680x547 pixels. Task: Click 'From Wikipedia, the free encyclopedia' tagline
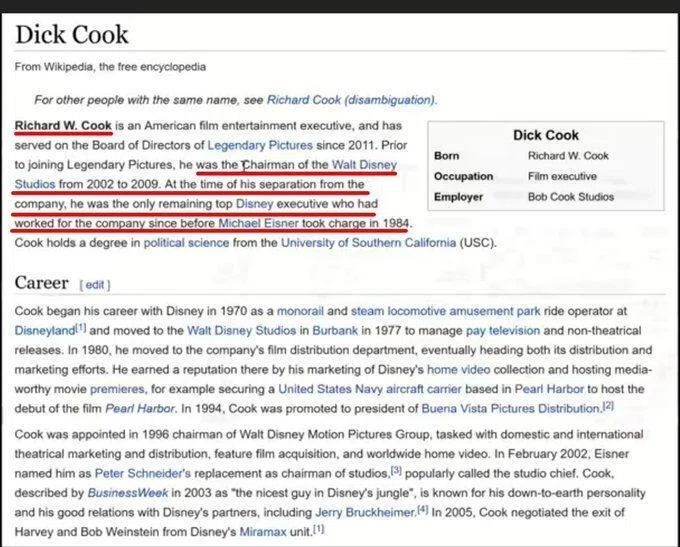point(110,67)
